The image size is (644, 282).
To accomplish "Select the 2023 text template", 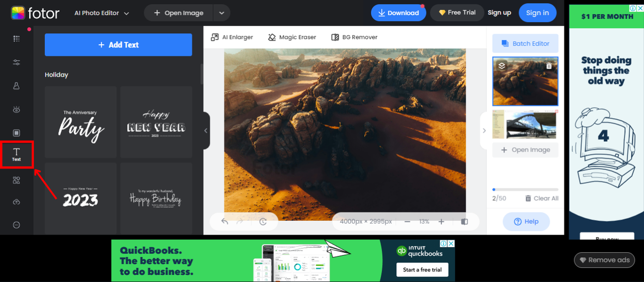I will (80, 199).
